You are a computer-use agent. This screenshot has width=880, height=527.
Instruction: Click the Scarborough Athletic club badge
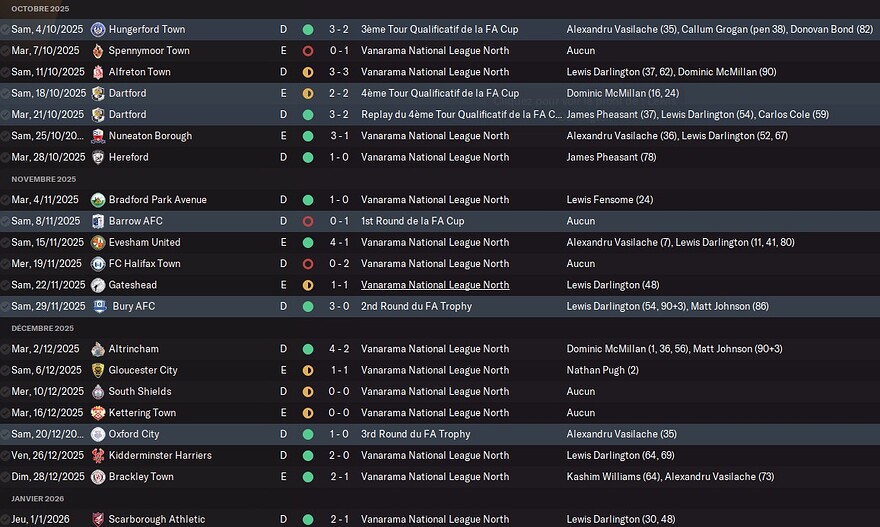pyautogui.click(x=97, y=519)
